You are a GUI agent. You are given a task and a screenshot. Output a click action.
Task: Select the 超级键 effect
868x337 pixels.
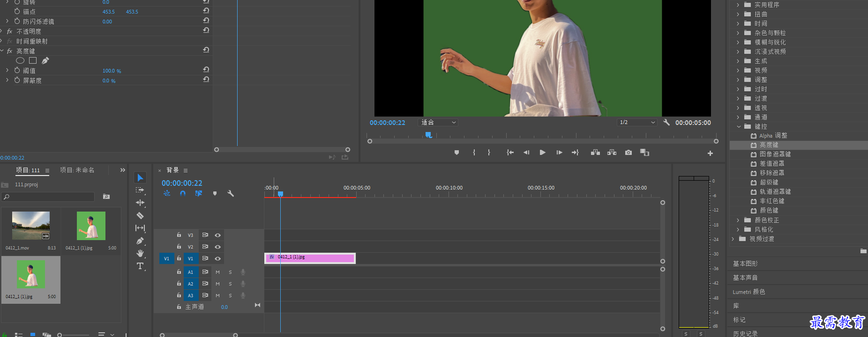(x=769, y=183)
